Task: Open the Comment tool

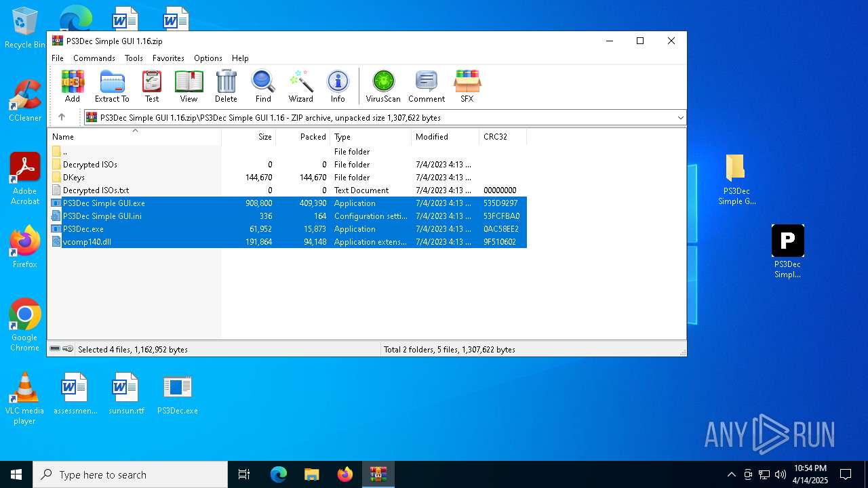Action: [427, 86]
